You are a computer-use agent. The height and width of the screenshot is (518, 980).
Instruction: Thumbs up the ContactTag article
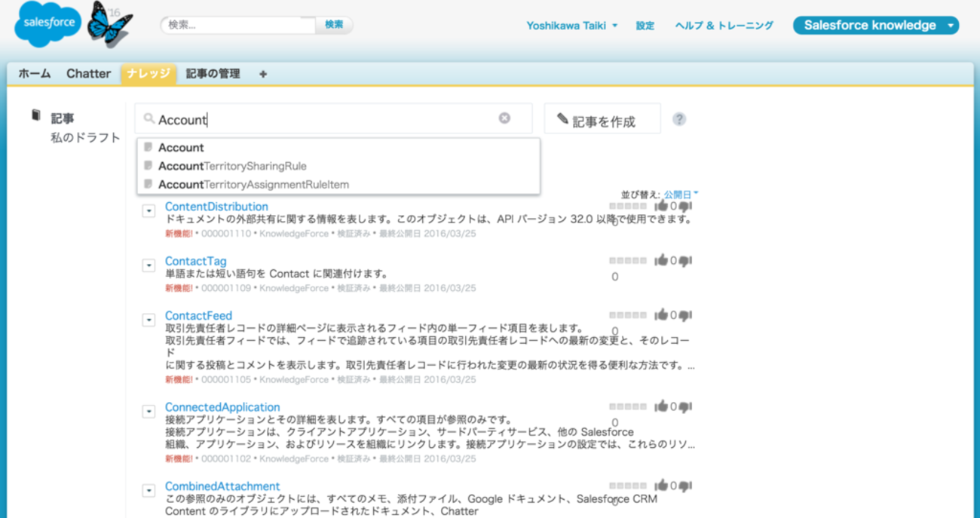click(661, 260)
